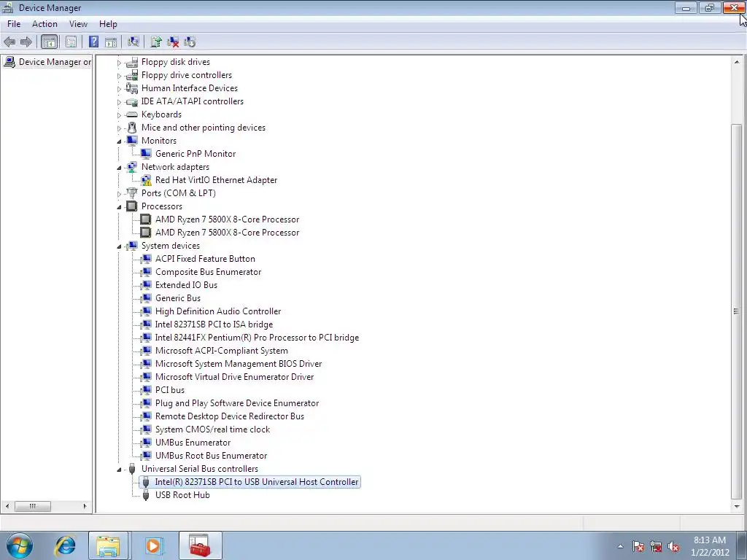Collapse the System devices node
The height and width of the screenshot is (560, 747).
119,246
